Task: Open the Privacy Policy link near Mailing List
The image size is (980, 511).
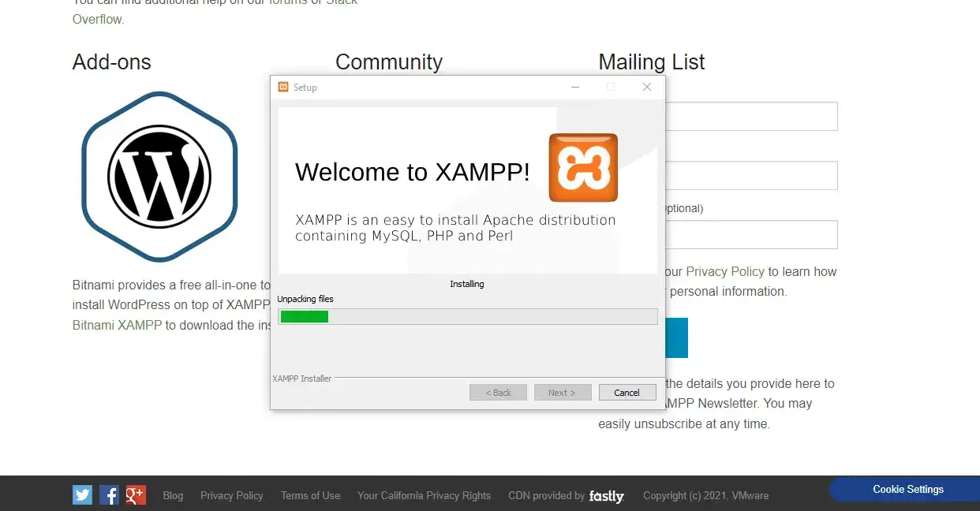Action: point(725,271)
